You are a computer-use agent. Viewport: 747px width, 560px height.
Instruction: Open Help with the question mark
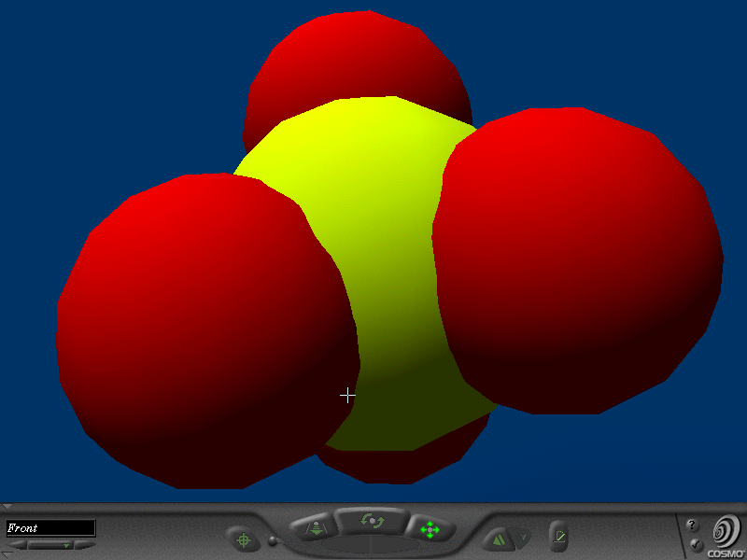pyautogui.click(x=692, y=525)
